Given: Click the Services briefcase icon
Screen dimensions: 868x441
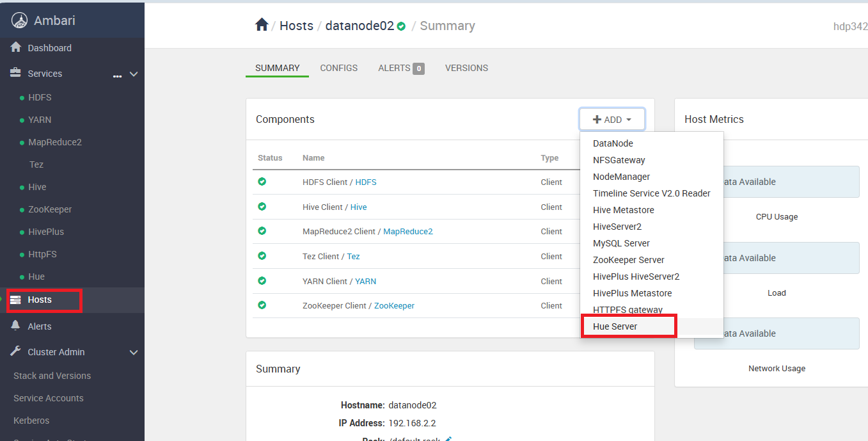Looking at the screenshot, I should (x=16, y=73).
